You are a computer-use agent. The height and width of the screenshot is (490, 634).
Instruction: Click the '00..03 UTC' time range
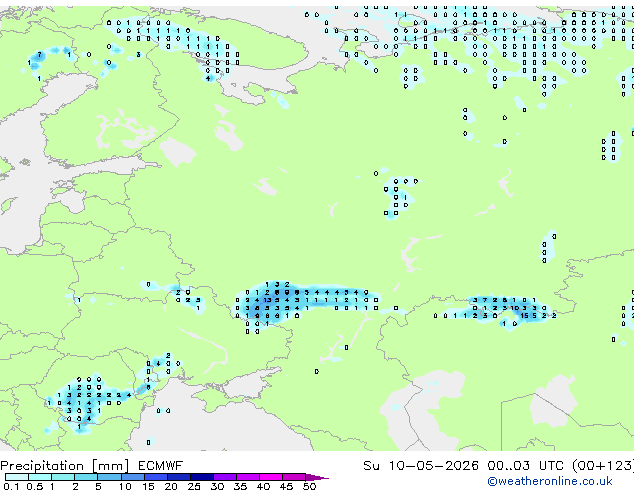click(525, 466)
